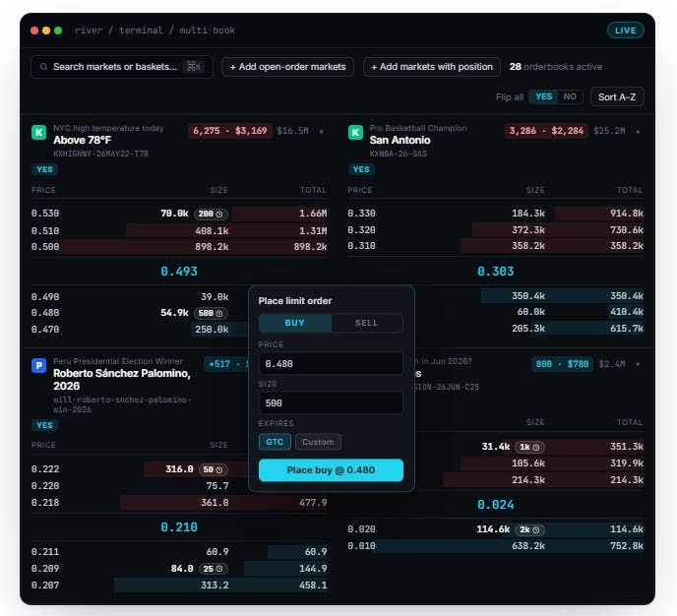Choose Custom expiry option
Image resolution: width=677 pixels, height=616 pixels.
tap(318, 442)
